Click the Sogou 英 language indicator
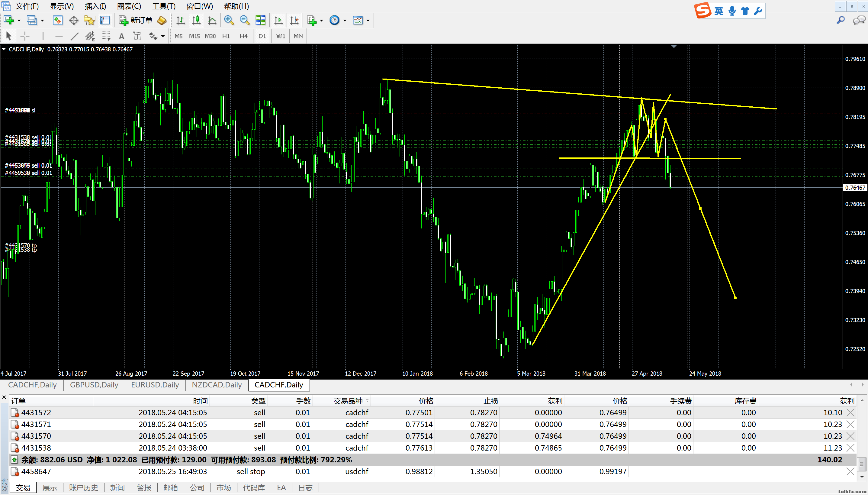Screen dimensions: 868x495 (x=719, y=11)
